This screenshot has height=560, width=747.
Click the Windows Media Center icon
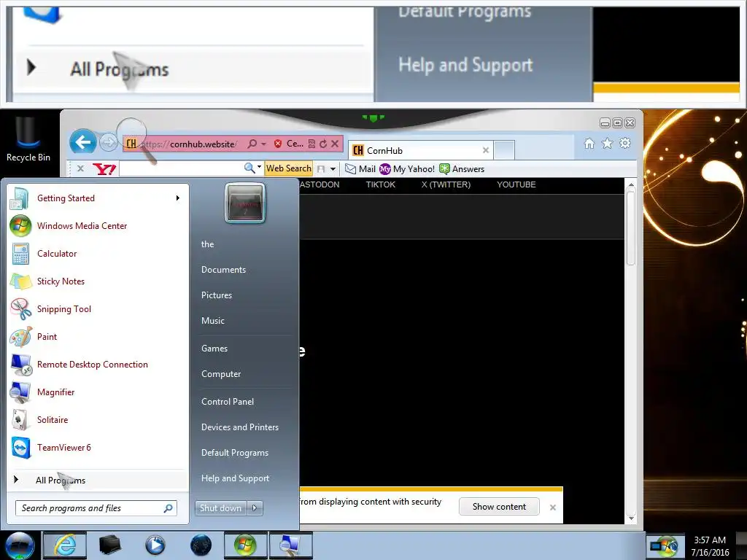(21, 226)
